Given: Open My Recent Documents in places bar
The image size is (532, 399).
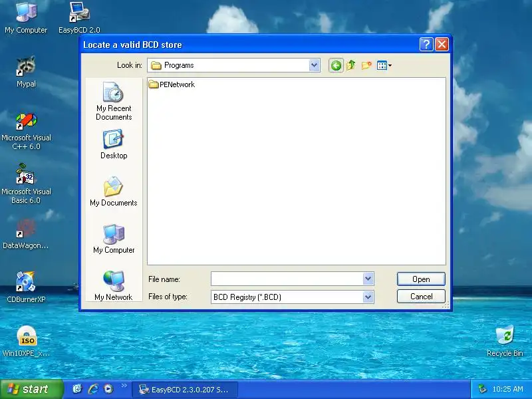Looking at the screenshot, I should click(x=114, y=101).
